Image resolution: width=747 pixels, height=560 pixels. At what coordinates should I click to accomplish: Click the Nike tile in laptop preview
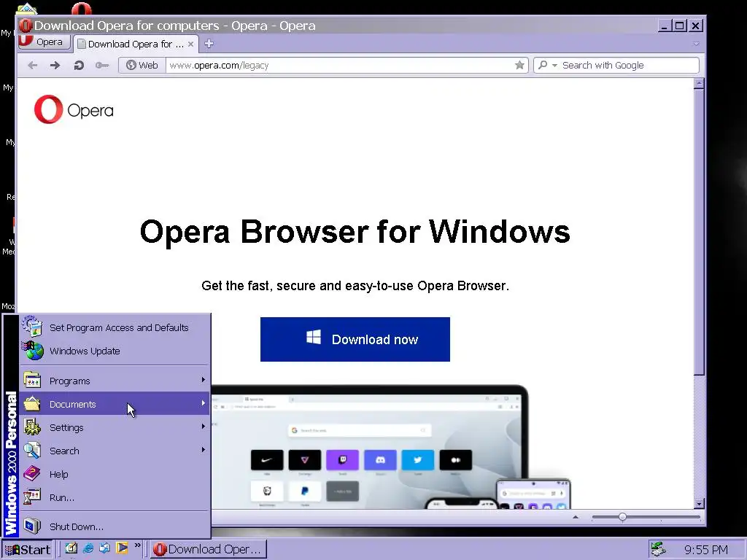(x=267, y=460)
